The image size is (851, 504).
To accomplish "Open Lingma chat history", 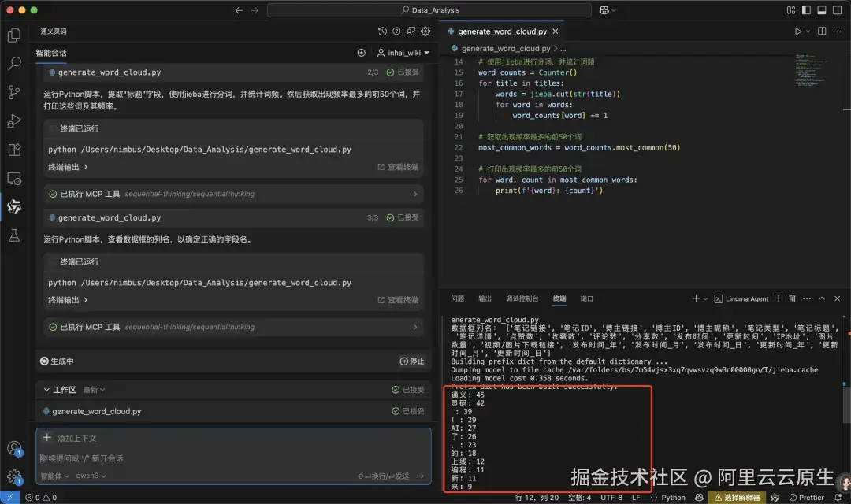I will click(382, 31).
